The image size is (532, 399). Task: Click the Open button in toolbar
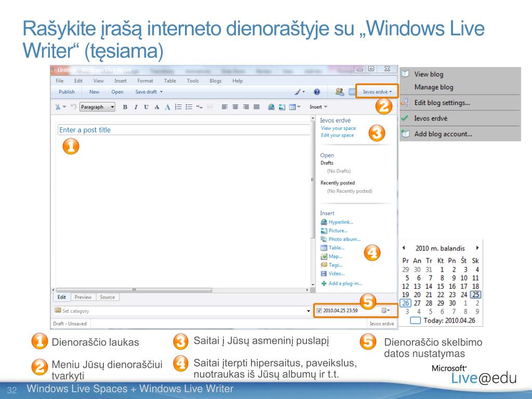click(117, 91)
